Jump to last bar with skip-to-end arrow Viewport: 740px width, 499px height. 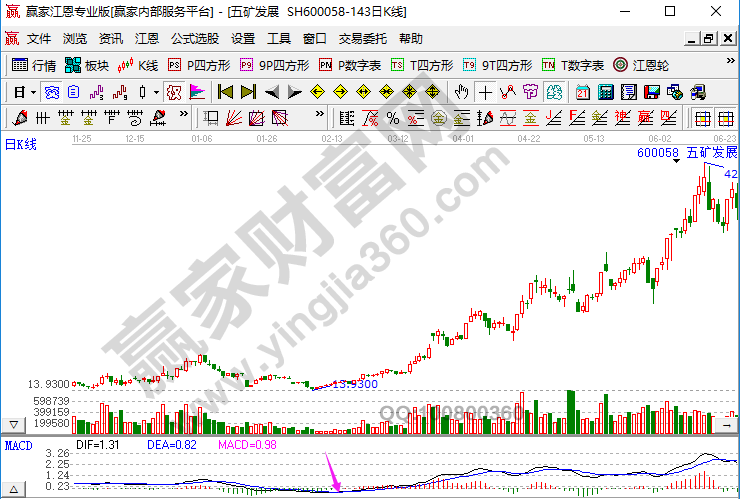[248, 92]
